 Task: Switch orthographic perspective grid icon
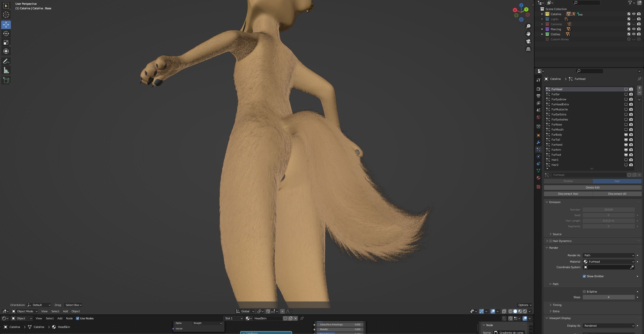[x=528, y=49]
